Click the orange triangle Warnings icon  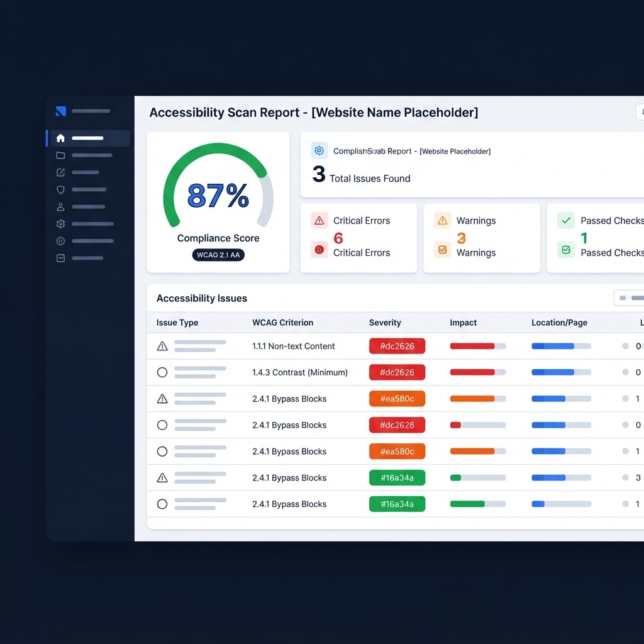[x=442, y=221]
